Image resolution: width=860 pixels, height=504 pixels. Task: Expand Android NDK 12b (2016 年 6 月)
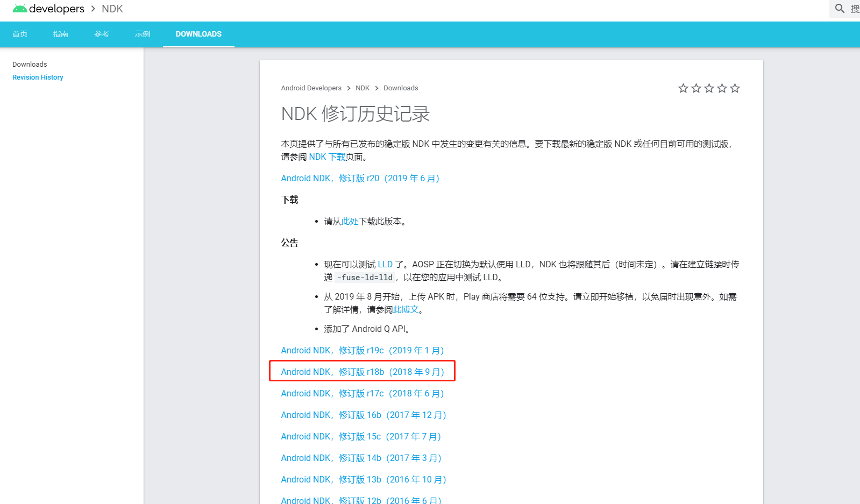(361, 500)
